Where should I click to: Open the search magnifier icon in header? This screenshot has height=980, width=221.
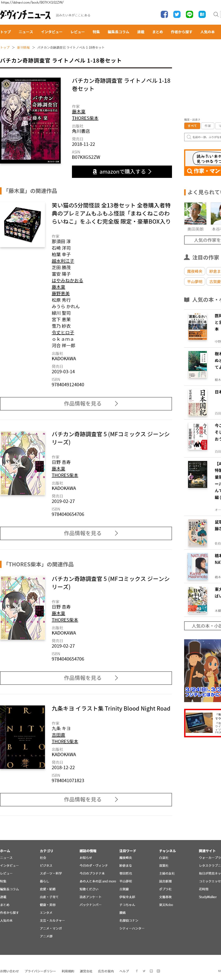[x=216, y=14]
